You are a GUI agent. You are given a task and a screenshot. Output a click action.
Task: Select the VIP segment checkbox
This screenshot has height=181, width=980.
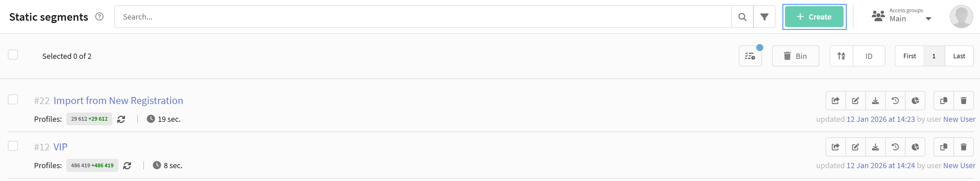pyautogui.click(x=13, y=146)
